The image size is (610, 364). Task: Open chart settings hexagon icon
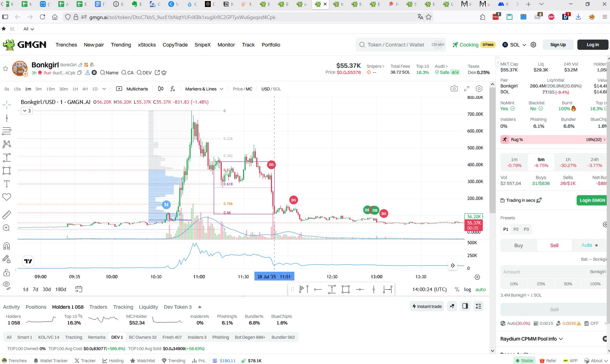[x=479, y=89]
